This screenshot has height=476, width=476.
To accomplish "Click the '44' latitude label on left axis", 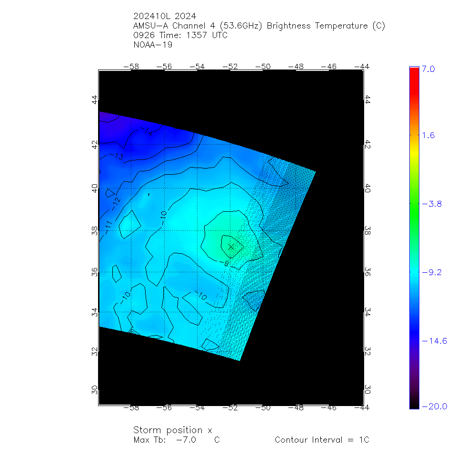I will pos(95,99).
